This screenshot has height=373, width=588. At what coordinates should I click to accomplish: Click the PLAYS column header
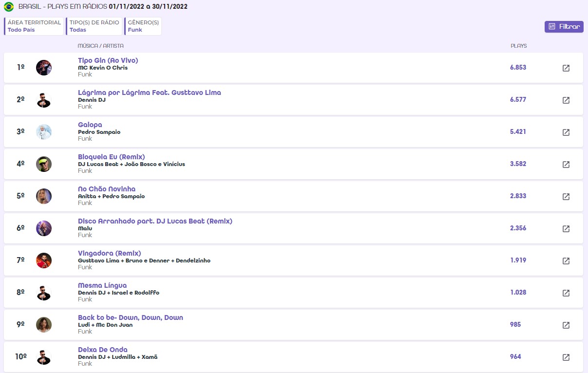pos(518,46)
